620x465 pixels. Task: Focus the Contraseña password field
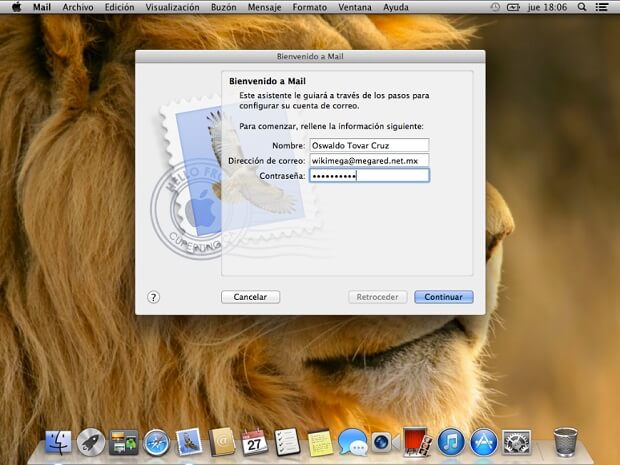369,176
